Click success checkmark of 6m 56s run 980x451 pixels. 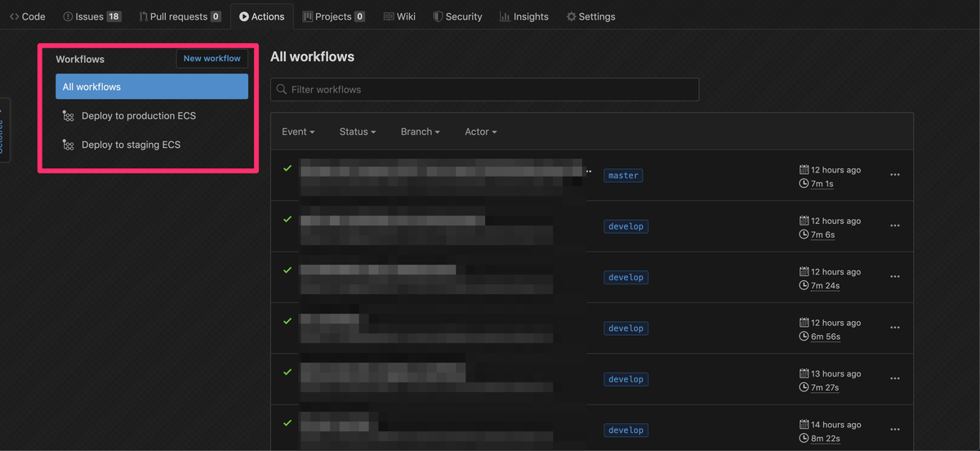(x=287, y=321)
